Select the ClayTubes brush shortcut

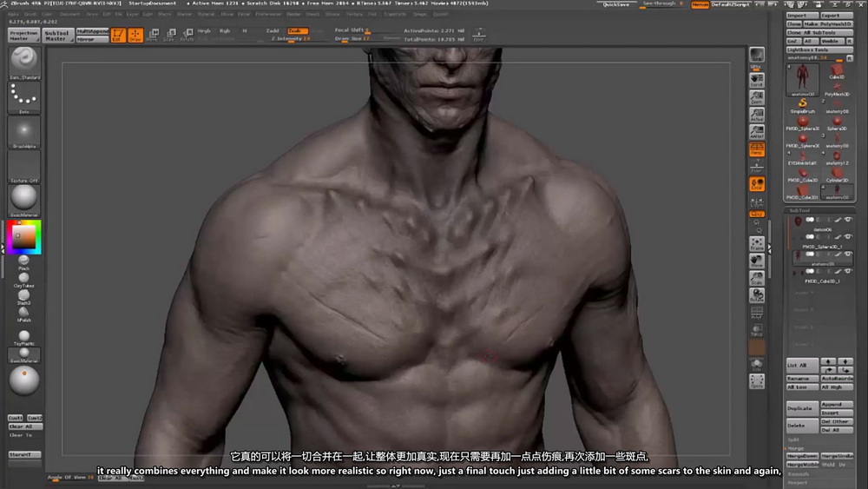pos(23,281)
